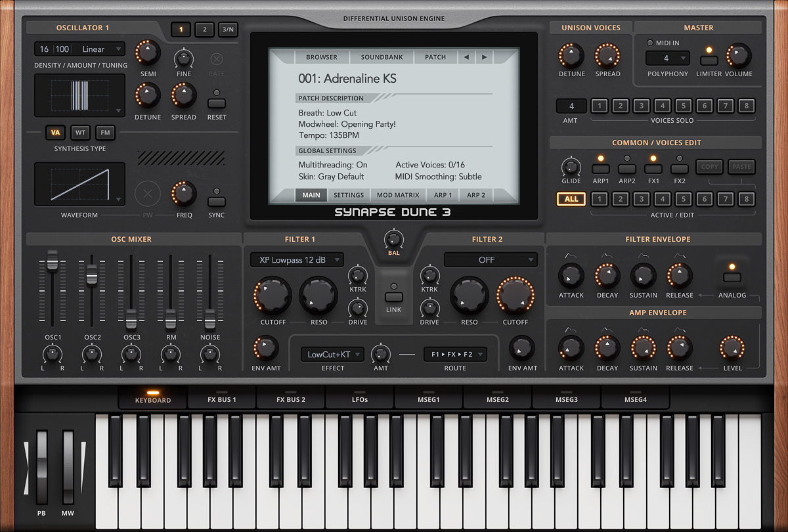Click the next patch arrow in display
Screen dimensions: 788x532
(x=485, y=57)
